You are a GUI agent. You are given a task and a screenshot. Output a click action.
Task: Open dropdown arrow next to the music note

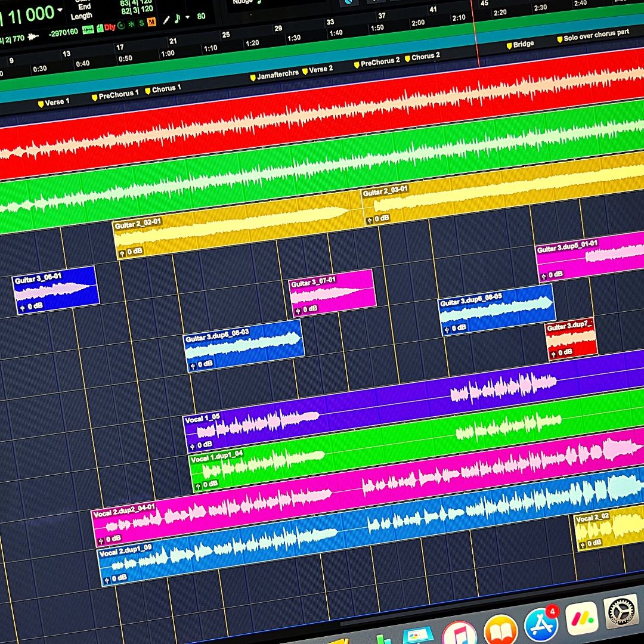pyautogui.click(x=187, y=17)
